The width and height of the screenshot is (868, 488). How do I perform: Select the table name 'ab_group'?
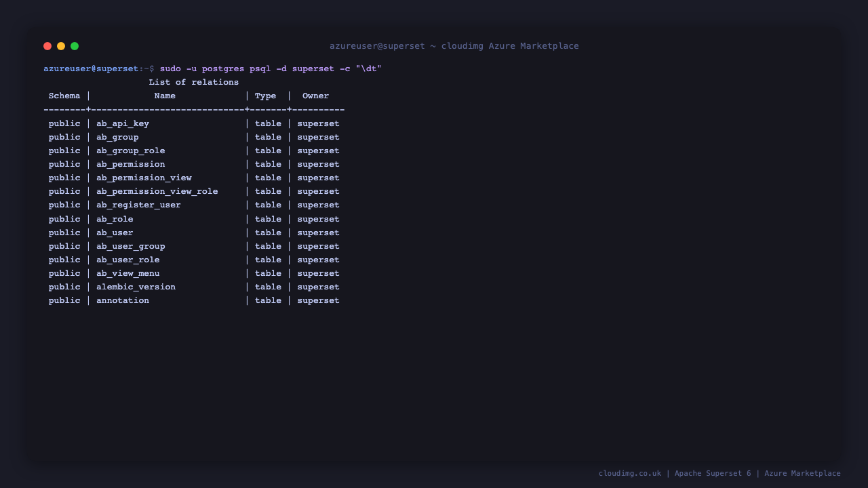117,137
